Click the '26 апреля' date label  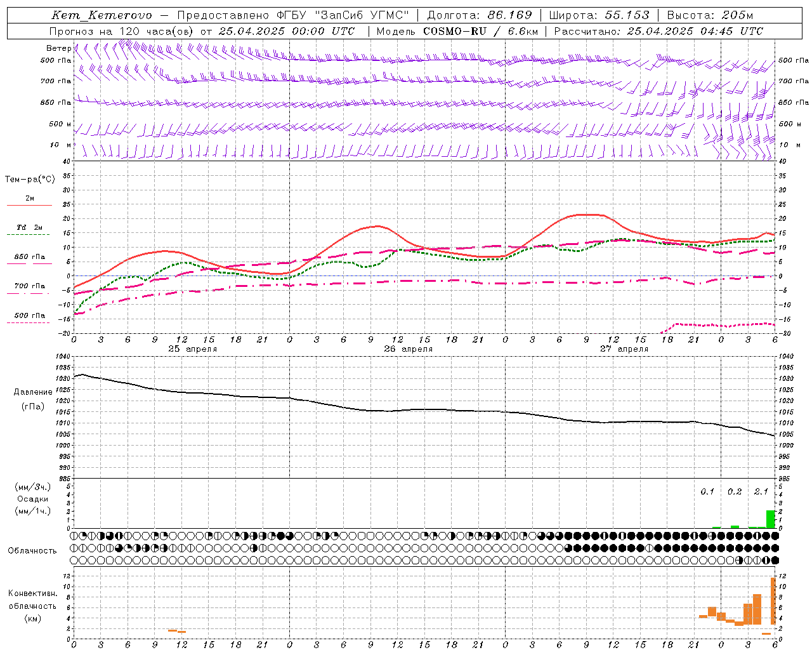click(x=408, y=349)
